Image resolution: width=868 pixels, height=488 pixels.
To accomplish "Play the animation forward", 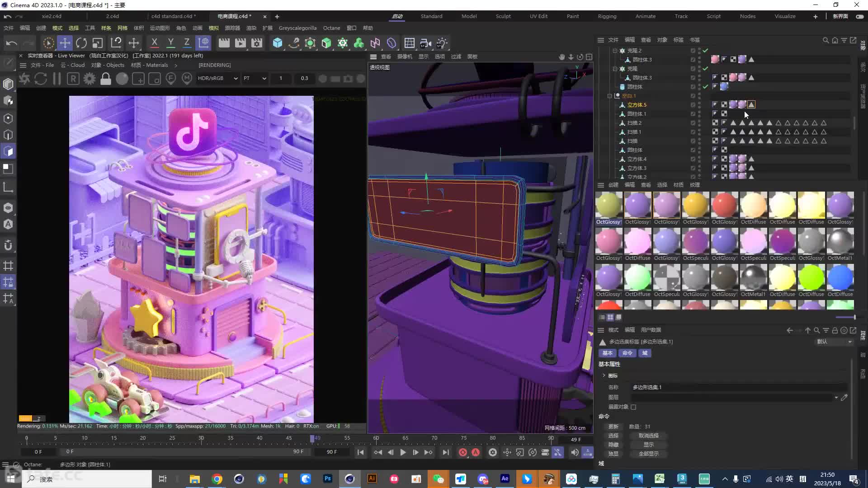I will tap(403, 452).
